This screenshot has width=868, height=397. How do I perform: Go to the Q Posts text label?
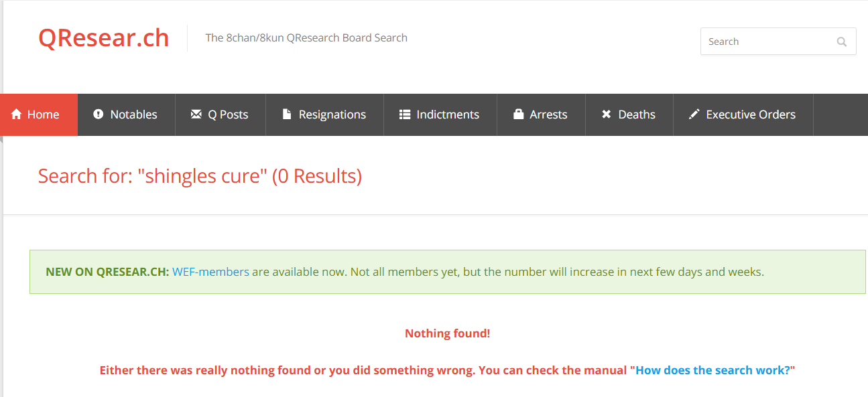[x=228, y=114]
